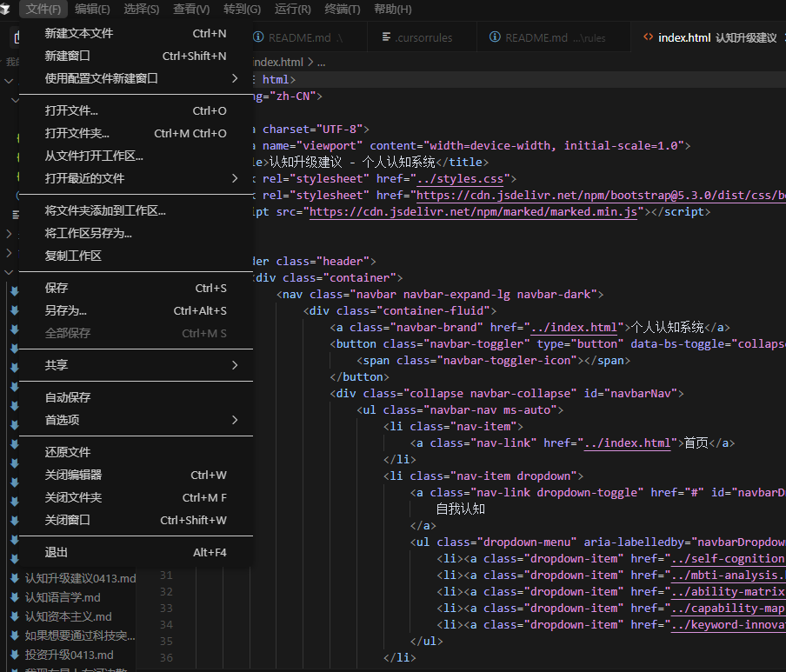This screenshot has width=786, height=672.
Task: Expand the 共享 submenu
Action: click(136, 365)
